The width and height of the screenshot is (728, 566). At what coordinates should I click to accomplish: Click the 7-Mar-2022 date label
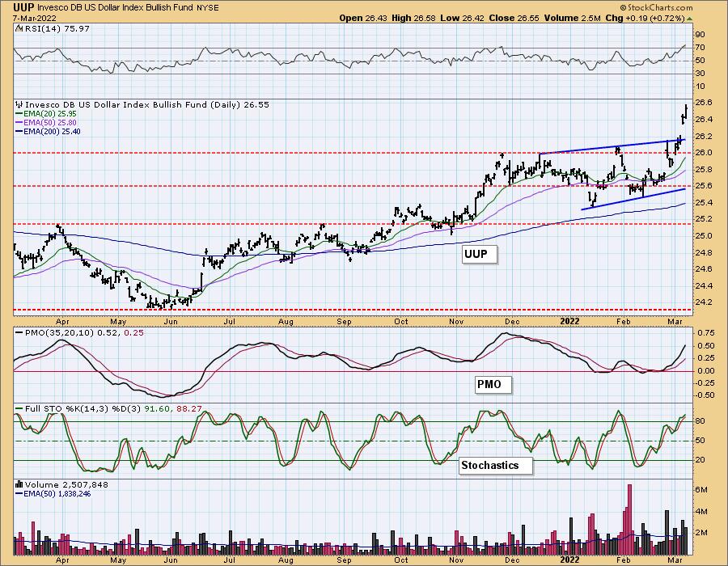click(34, 18)
